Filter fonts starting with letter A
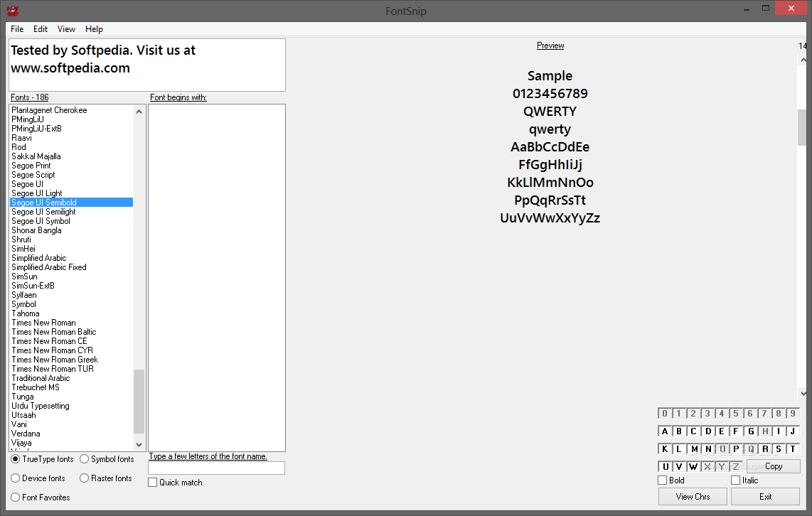 click(x=665, y=431)
